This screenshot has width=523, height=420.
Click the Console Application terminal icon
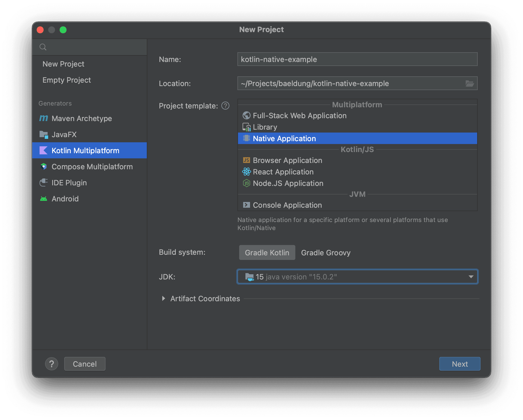246,205
